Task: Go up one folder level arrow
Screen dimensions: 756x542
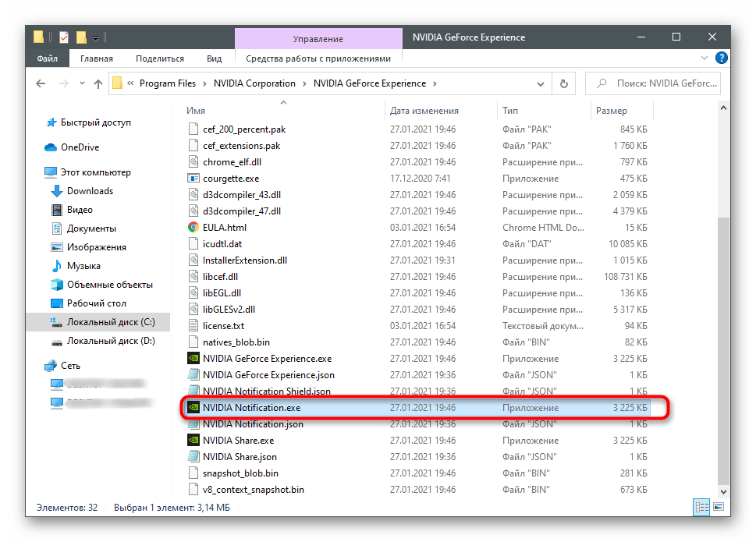Action: 98,83
